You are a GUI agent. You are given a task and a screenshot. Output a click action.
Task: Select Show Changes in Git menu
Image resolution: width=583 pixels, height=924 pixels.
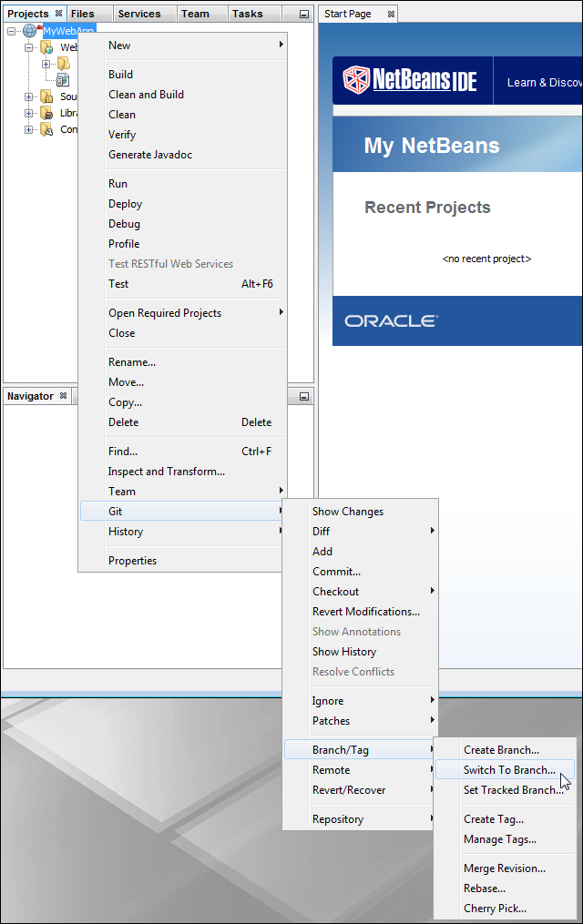[x=361, y=512]
